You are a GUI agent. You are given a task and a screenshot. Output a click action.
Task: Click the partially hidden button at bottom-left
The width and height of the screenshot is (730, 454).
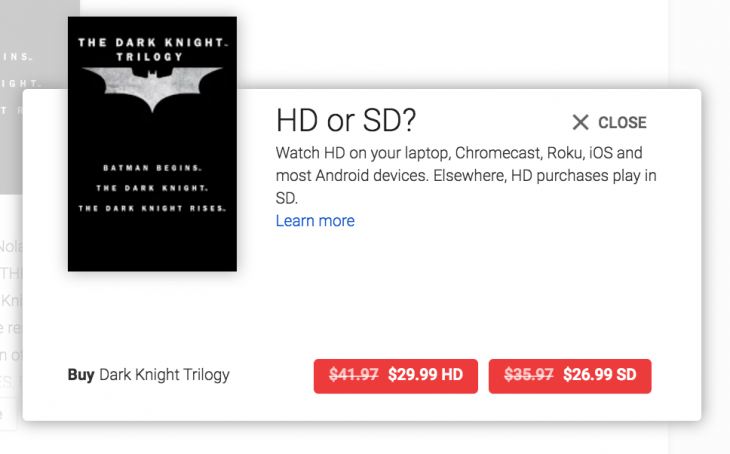pos(8,413)
